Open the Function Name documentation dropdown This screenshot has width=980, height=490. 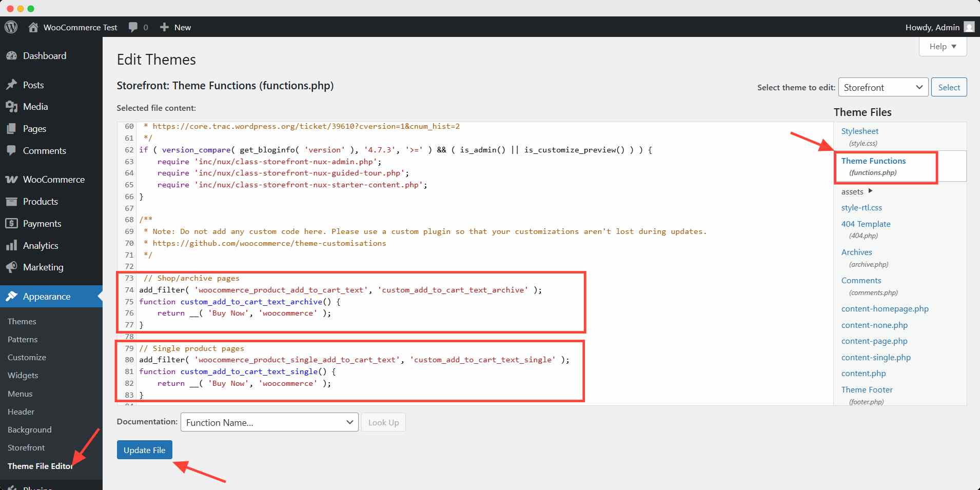coord(269,422)
